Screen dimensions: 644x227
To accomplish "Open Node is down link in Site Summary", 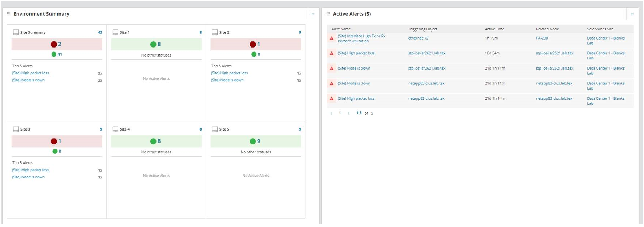I will (x=28, y=80).
